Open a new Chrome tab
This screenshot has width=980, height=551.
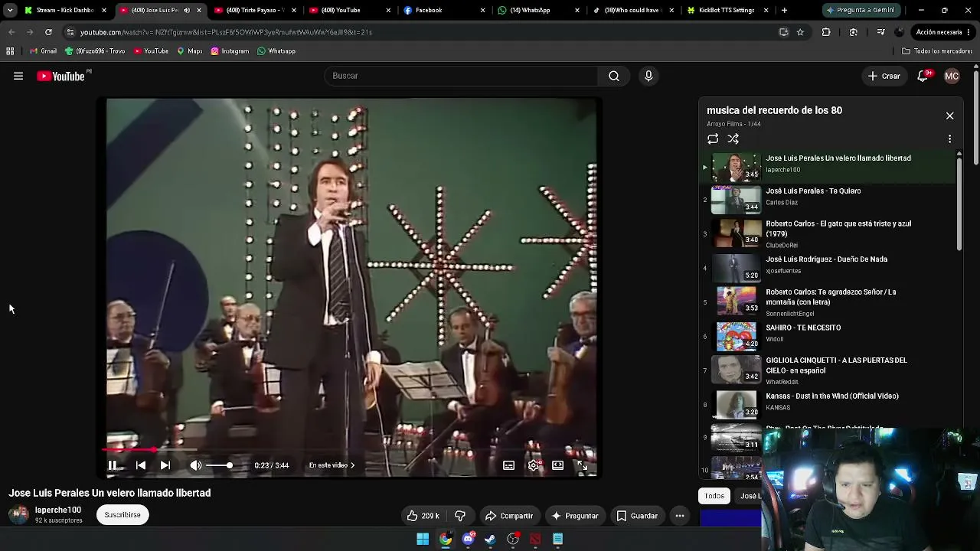(x=784, y=11)
